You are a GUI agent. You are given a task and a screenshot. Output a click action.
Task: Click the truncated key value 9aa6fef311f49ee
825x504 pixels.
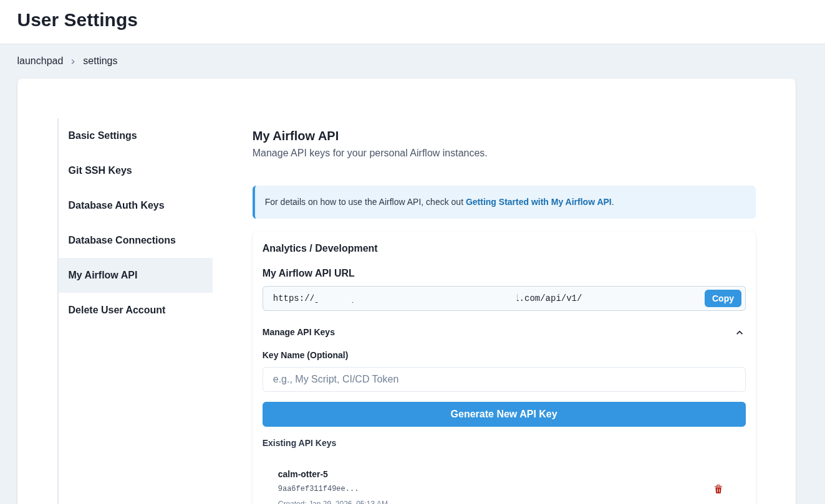point(318,488)
